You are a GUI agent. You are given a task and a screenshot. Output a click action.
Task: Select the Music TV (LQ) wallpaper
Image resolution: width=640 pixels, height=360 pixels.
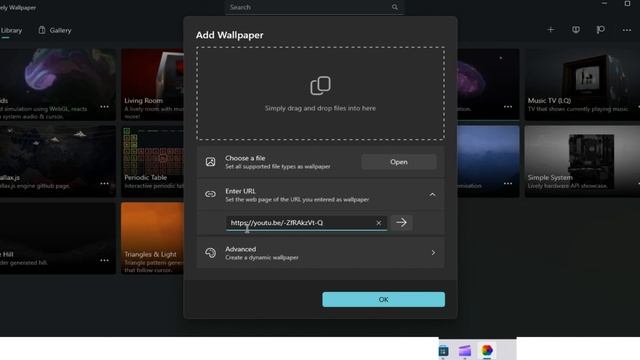582,84
